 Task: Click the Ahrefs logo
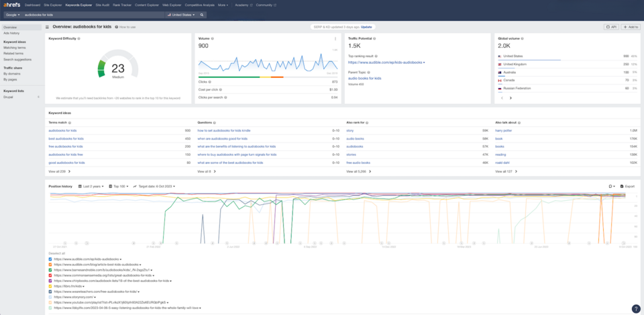click(x=12, y=5)
